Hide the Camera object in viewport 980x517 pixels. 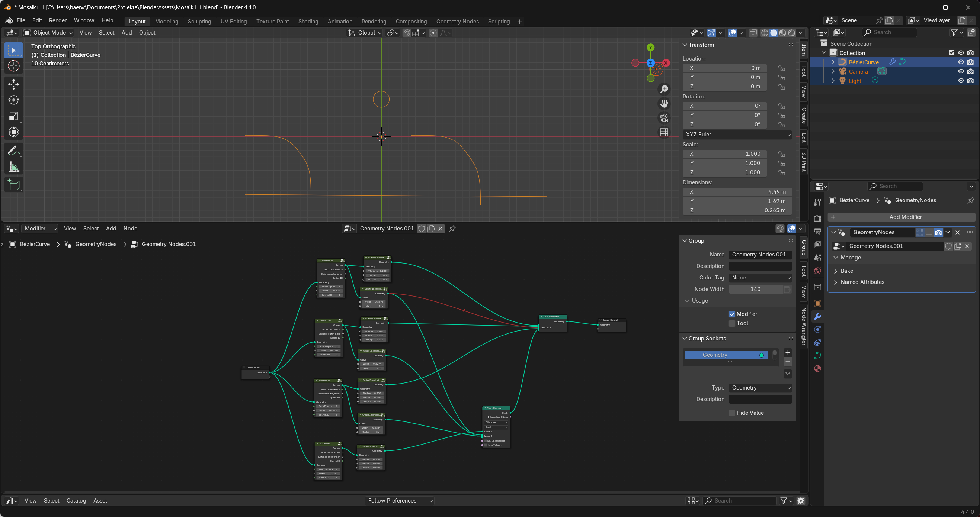[x=961, y=71]
